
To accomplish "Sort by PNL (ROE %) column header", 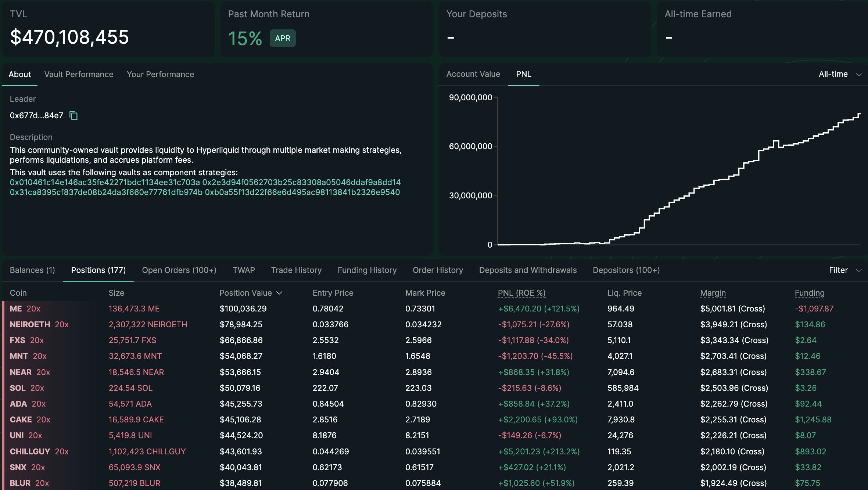I will point(521,293).
